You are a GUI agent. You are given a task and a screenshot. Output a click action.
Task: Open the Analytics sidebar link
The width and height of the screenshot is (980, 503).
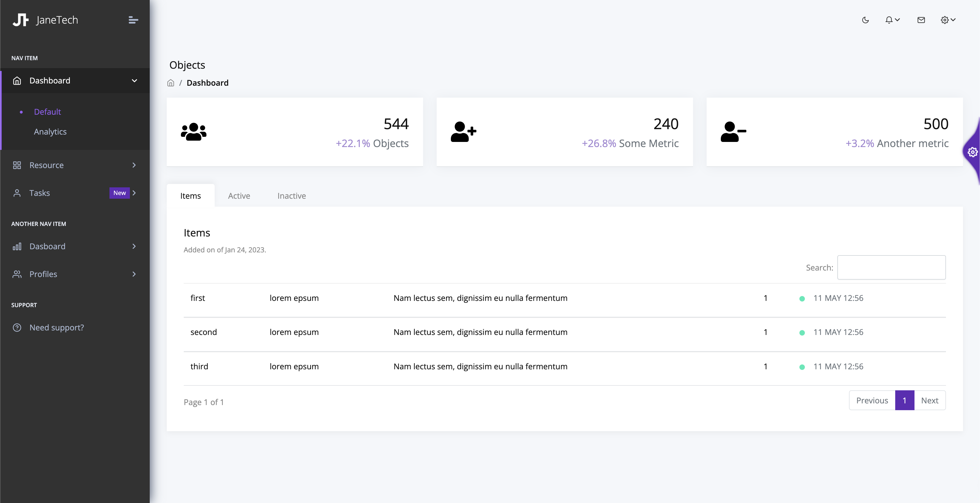coord(50,132)
